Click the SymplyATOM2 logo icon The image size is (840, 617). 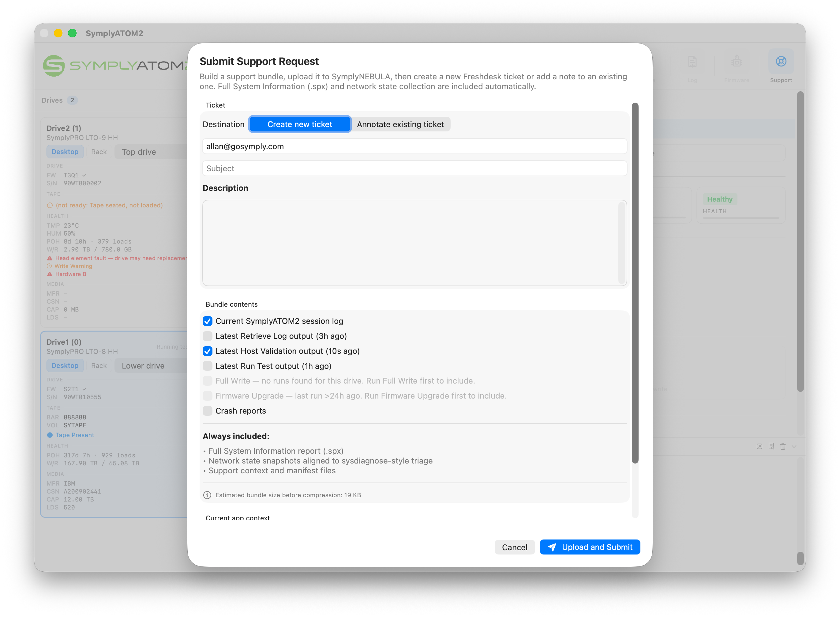coord(54,66)
